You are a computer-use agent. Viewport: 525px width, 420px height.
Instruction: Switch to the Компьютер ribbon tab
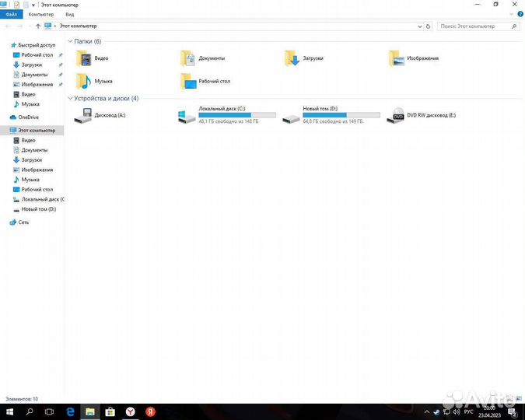pyautogui.click(x=40, y=14)
